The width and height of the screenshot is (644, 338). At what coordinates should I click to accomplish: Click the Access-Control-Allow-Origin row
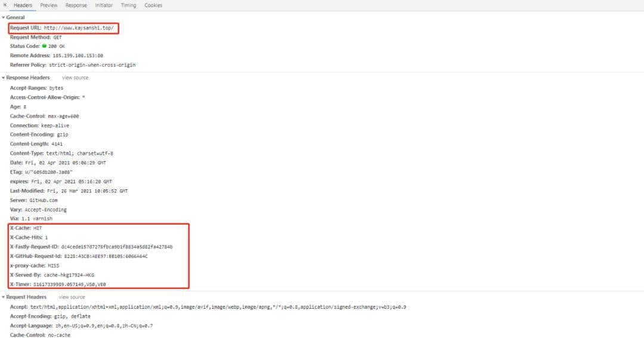pos(47,97)
